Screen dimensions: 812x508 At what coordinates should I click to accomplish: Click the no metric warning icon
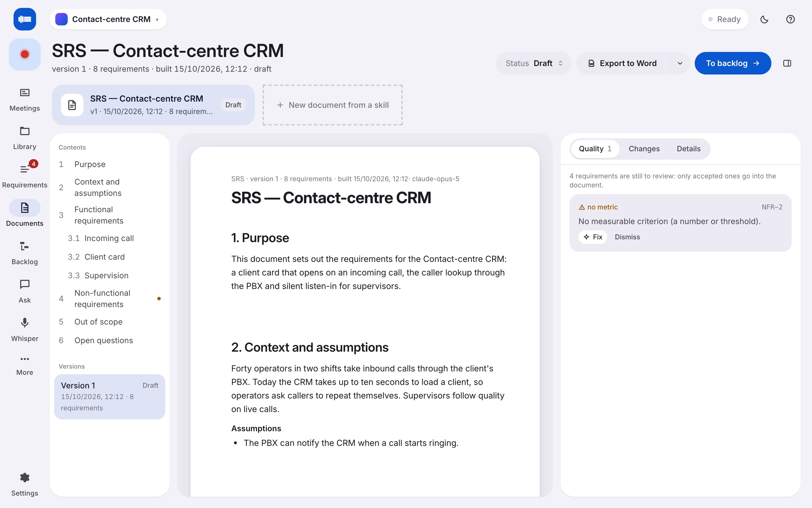[x=582, y=207]
